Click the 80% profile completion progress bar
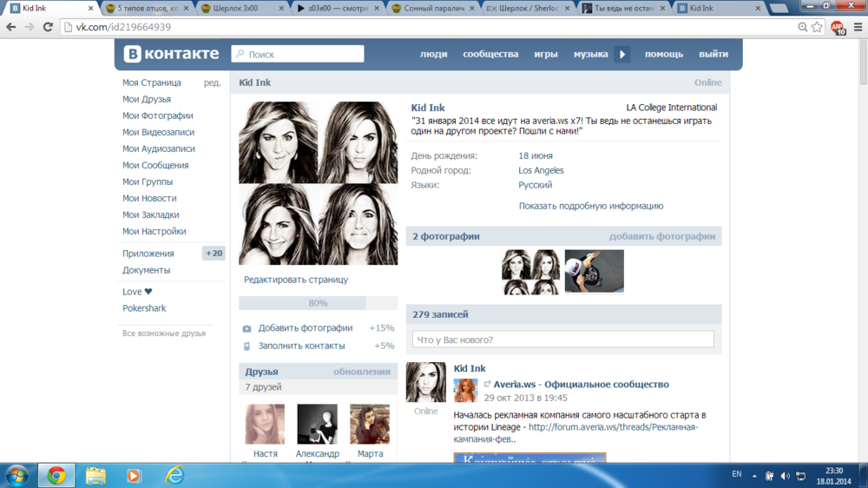The image size is (868, 488). pyautogui.click(x=319, y=303)
